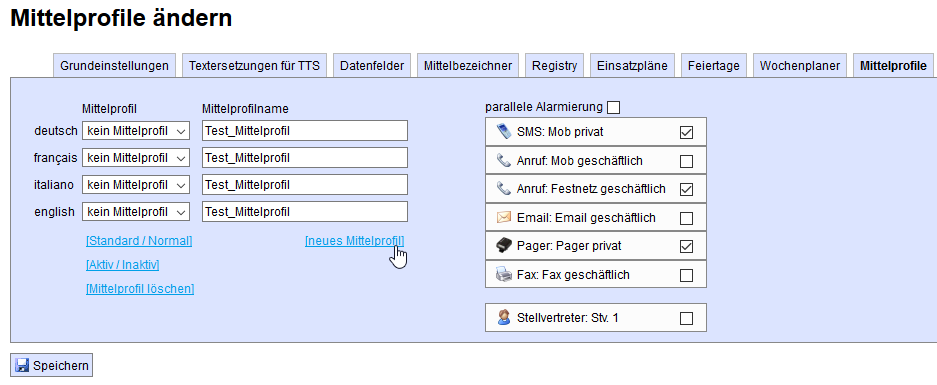Image resolution: width=937 pixels, height=385 pixels.
Task: Click the italiano Mittelprofilname text field
Action: (x=305, y=185)
